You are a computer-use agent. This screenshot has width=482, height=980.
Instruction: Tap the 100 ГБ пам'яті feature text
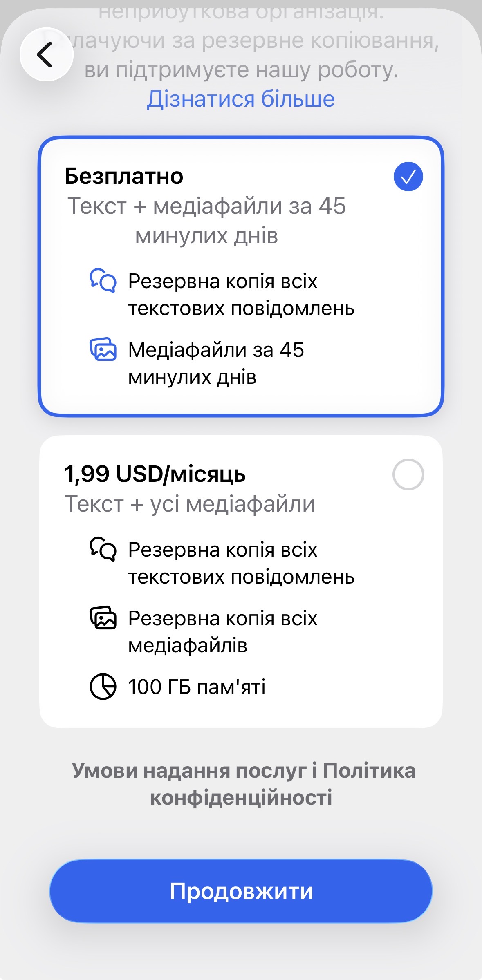coord(197,687)
